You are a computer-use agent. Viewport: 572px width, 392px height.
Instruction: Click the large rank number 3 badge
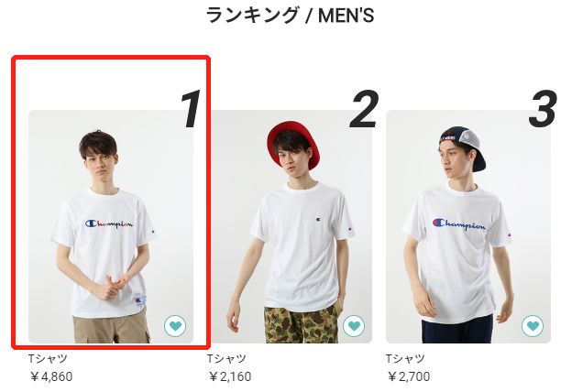[543, 109]
